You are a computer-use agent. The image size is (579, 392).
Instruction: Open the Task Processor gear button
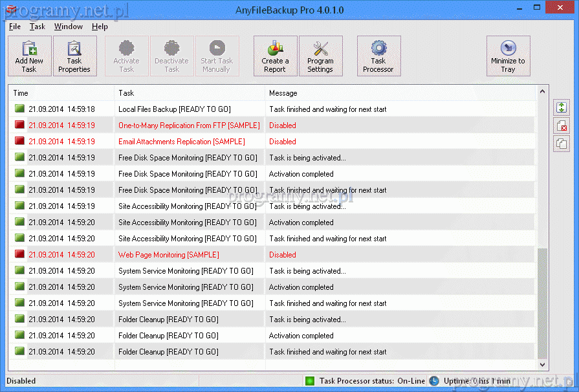click(378, 56)
